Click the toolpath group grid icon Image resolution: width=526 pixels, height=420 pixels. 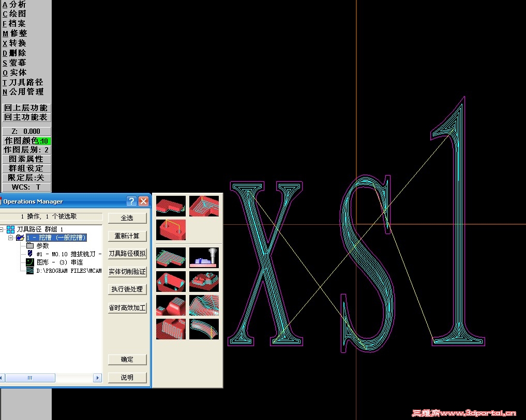(x=11, y=229)
